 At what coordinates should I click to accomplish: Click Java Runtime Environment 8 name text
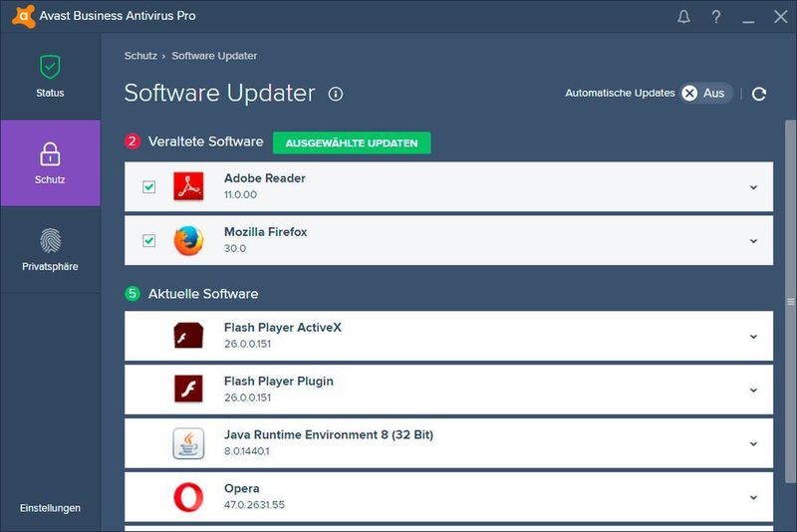(x=329, y=435)
